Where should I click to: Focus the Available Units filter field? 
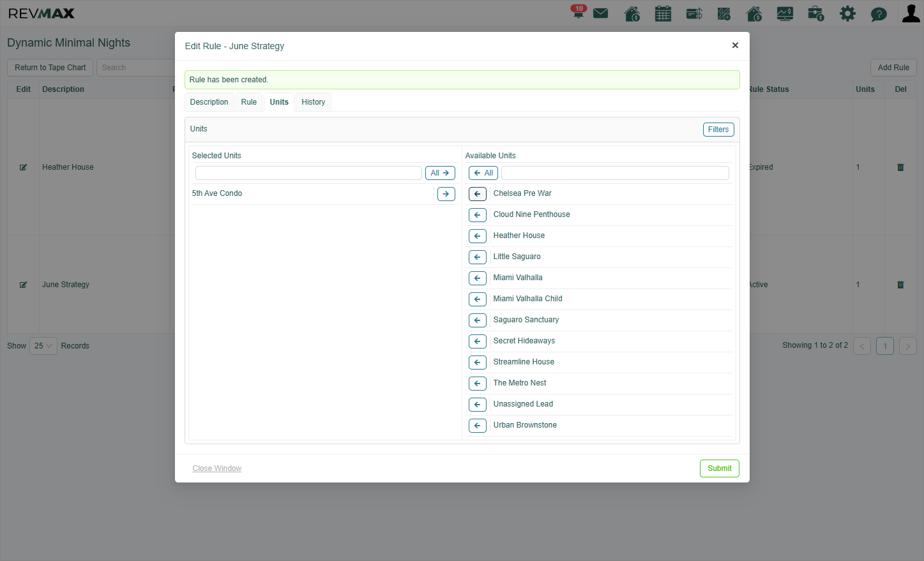[x=615, y=173]
